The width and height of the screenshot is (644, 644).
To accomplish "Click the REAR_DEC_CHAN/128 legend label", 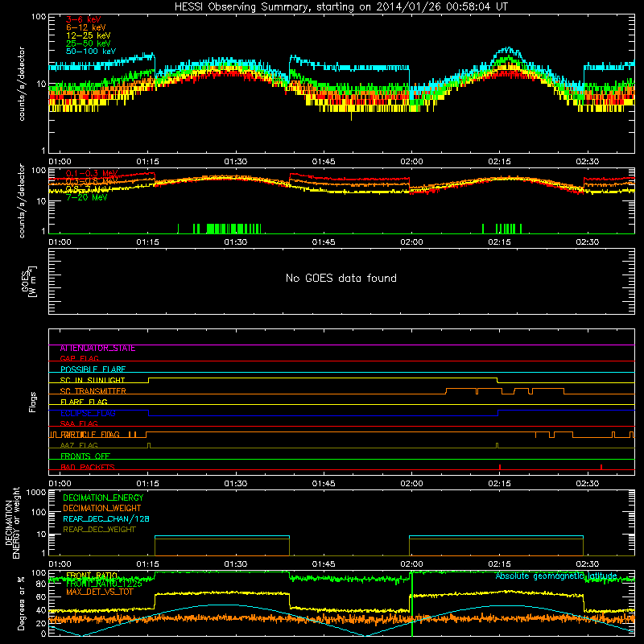I will pyautogui.click(x=106, y=518).
